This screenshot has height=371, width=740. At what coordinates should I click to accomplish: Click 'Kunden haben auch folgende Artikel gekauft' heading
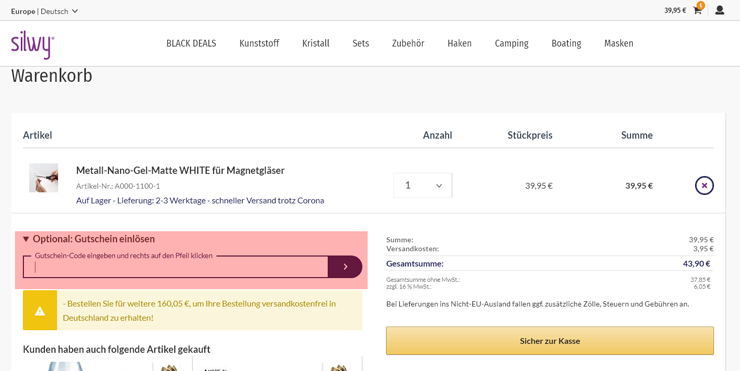coord(117,349)
